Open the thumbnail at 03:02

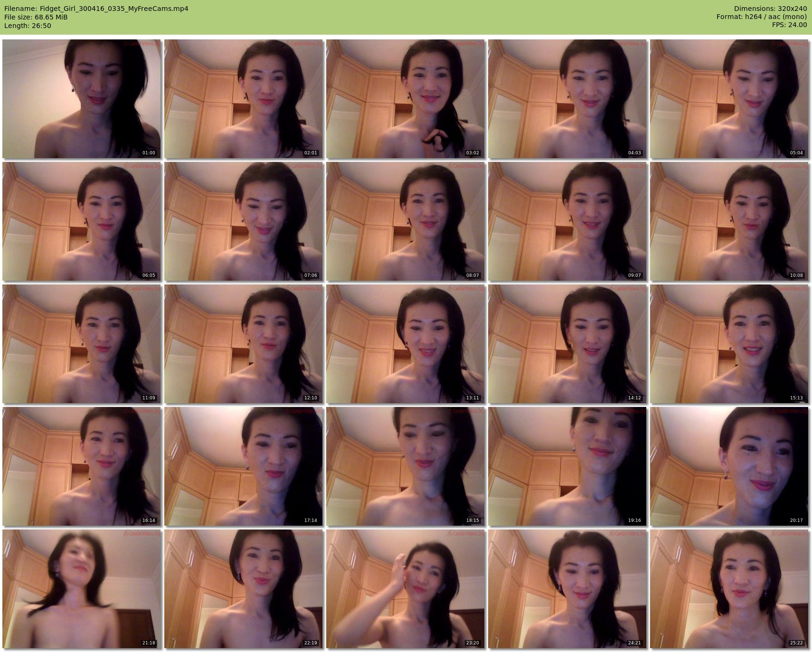click(405, 99)
